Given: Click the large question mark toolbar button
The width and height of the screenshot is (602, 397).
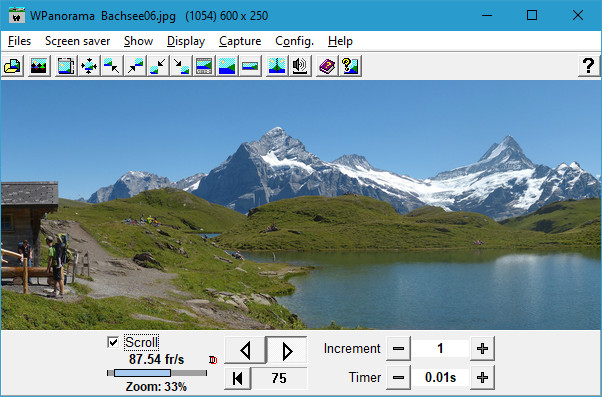Looking at the screenshot, I should click(x=589, y=66).
